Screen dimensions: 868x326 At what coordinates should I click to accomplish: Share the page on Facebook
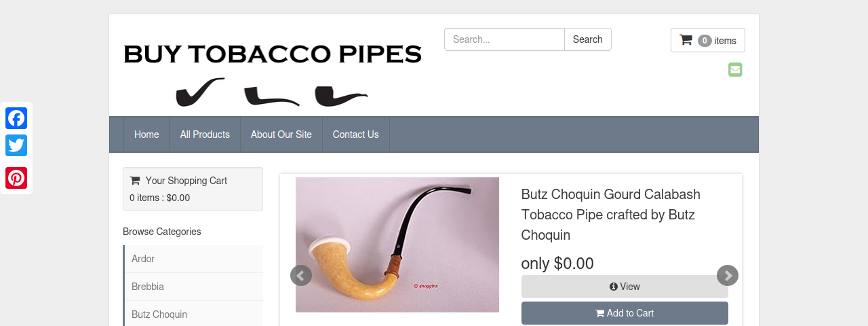pyautogui.click(x=16, y=118)
